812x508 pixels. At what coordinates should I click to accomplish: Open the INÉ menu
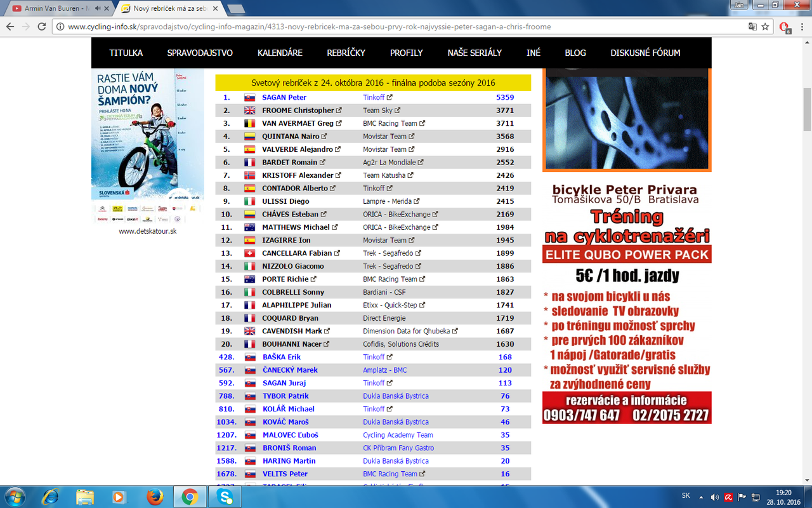click(x=534, y=53)
